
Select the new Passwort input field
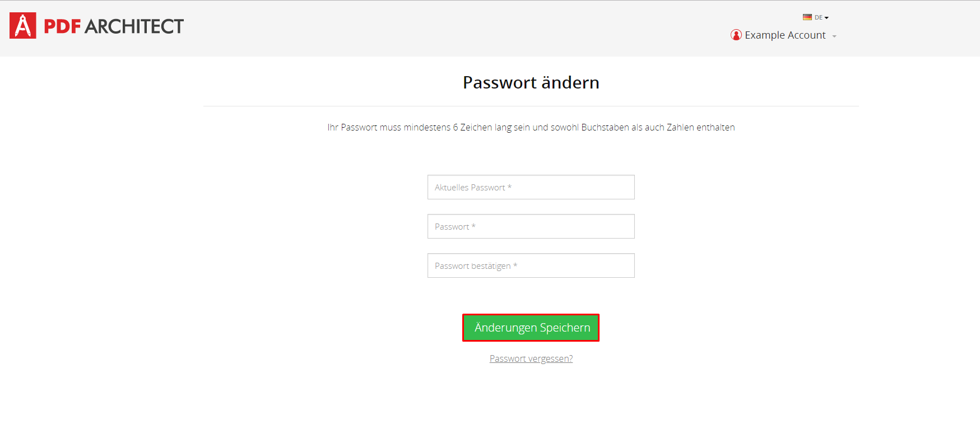531,226
